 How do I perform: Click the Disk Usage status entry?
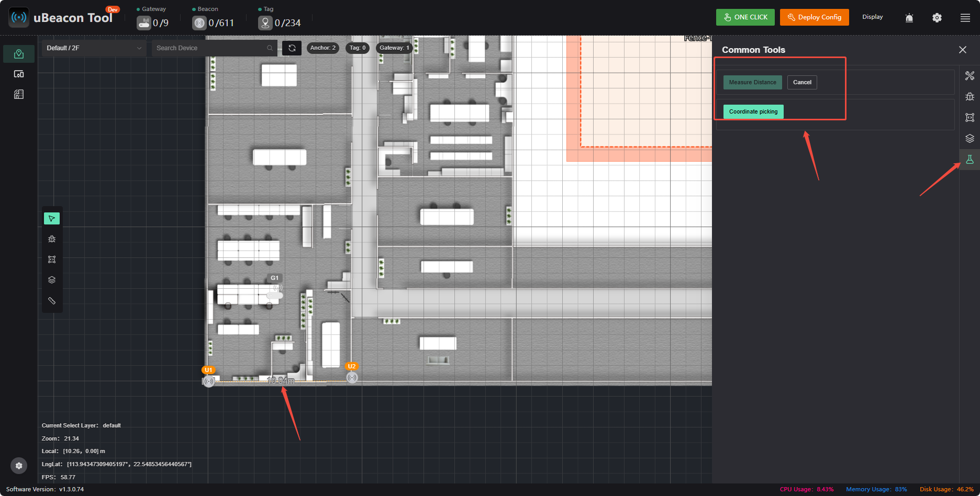[946, 489]
